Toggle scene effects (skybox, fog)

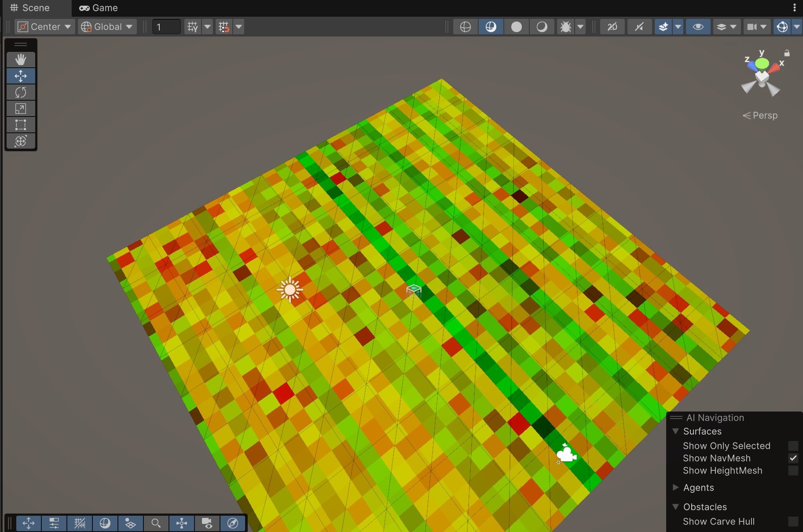pos(664,27)
